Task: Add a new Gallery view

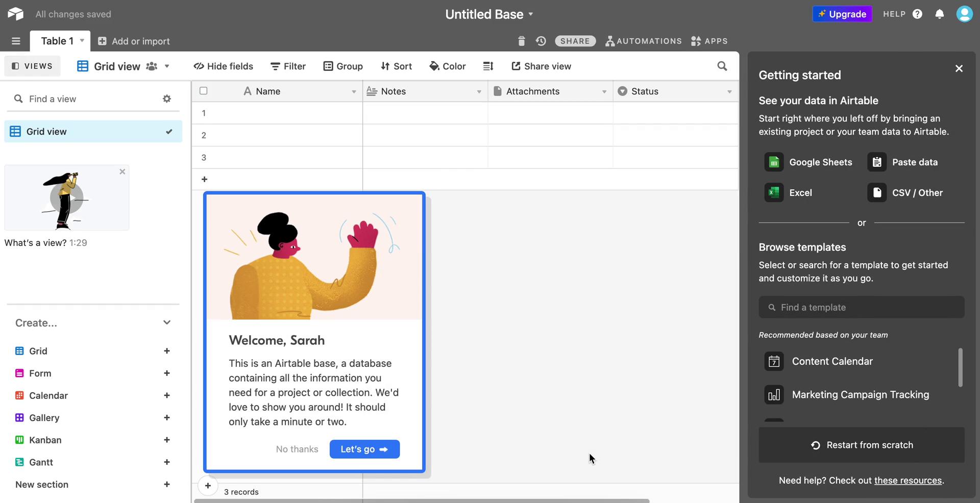Action: [166, 418]
